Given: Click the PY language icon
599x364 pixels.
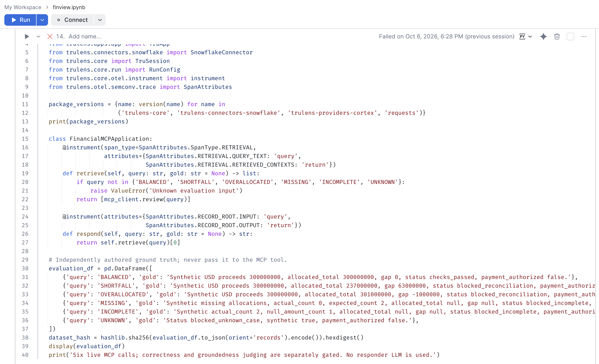Looking at the screenshot, I should pyautogui.click(x=522, y=36).
